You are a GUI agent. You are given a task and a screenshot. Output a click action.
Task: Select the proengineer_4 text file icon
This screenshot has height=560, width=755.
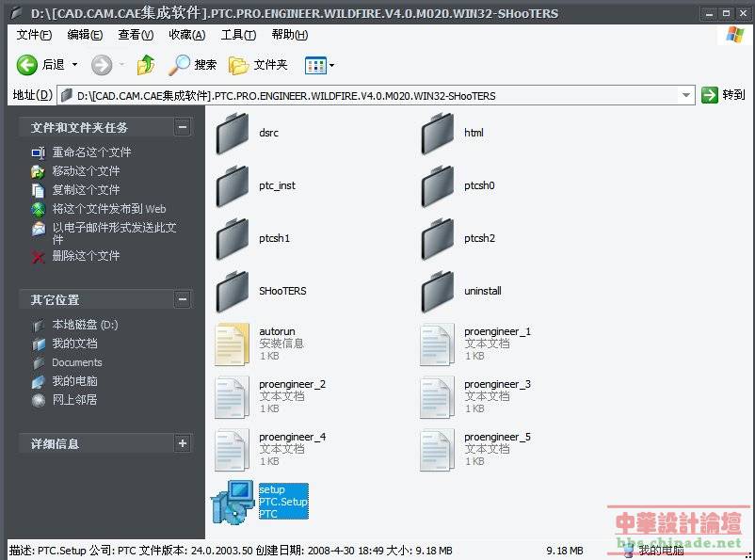click(x=233, y=449)
